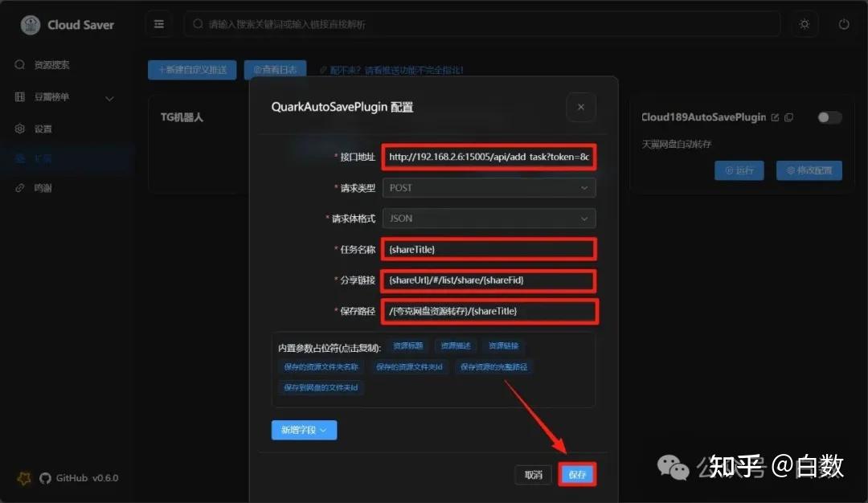Click the theme switch sun icon

click(x=804, y=24)
